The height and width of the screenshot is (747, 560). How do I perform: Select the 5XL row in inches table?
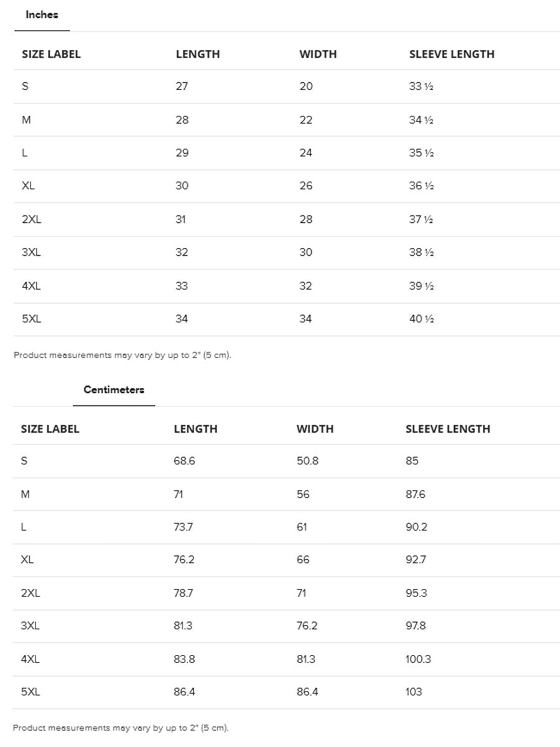(287, 319)
